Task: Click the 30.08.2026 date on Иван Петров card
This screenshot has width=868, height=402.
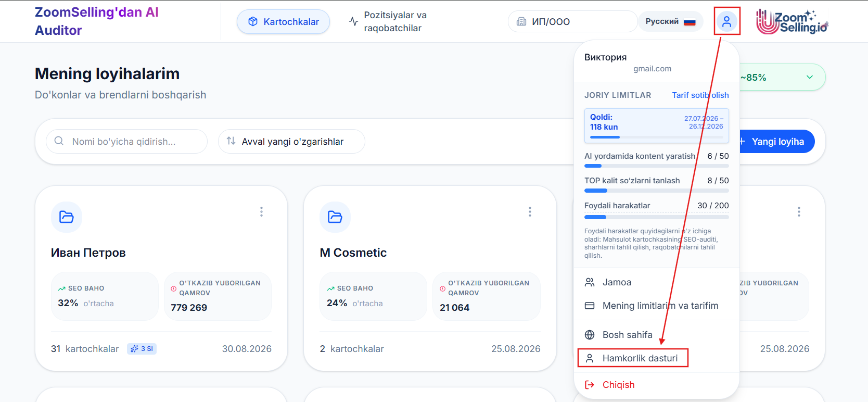Action: coord(247,349)
